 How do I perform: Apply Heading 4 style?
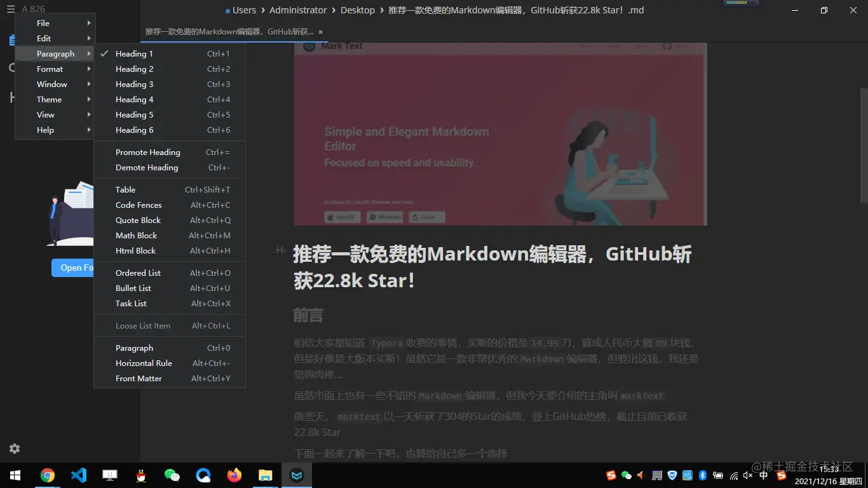pyautogui.click(x=170, y=100)
